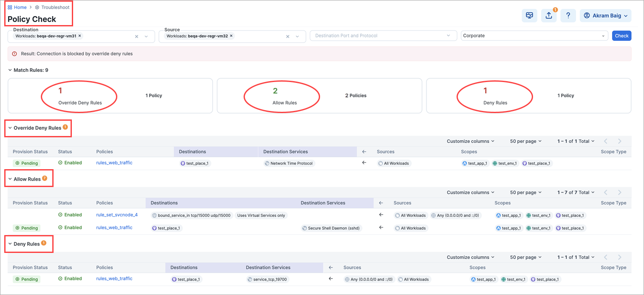Viewport: 644px width, 295px height.
Task: Click All Workloads source in Override Deny row
Action: (394, 163)
